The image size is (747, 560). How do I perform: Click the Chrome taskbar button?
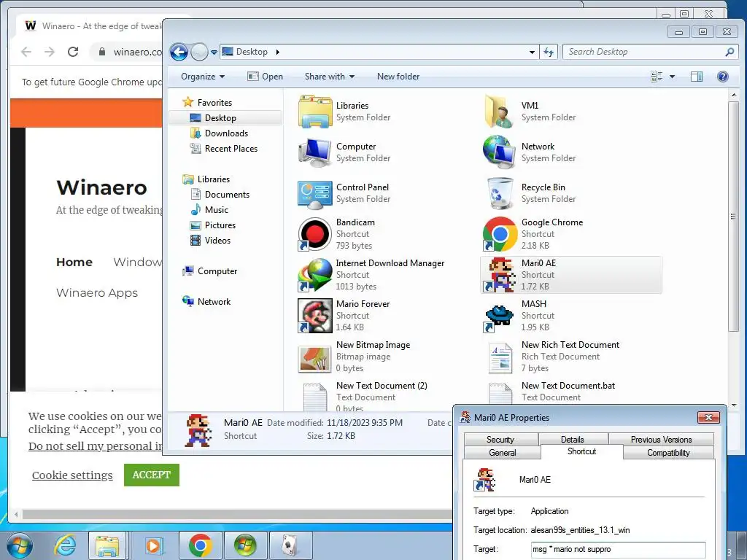point(200,545)
